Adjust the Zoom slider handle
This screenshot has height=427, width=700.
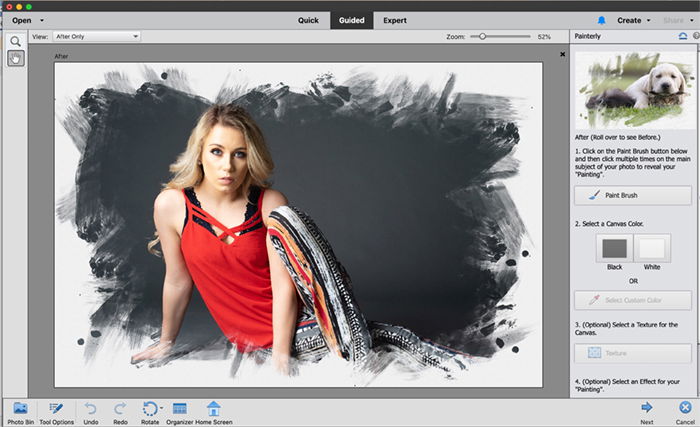[x=482, y=37]
